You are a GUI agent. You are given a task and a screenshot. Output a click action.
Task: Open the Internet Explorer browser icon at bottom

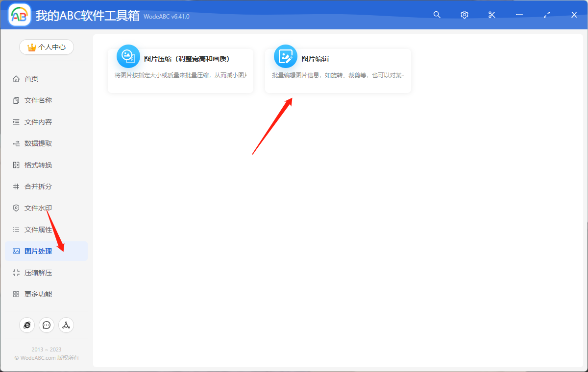click(x=27, y=325)
